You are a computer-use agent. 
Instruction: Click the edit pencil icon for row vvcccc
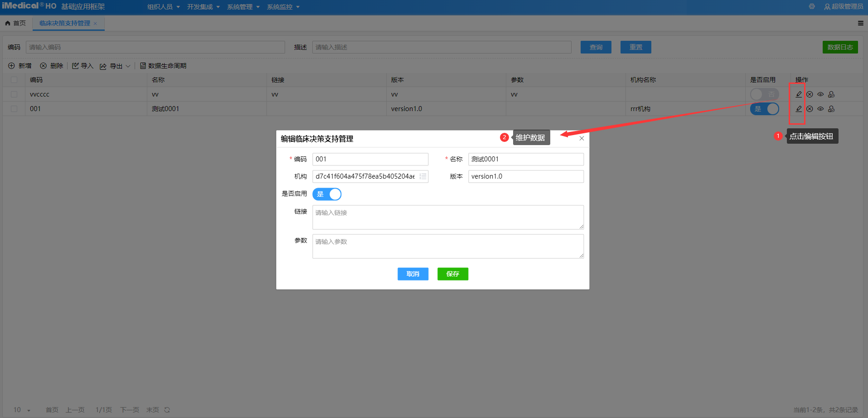(x=799, y=94)
